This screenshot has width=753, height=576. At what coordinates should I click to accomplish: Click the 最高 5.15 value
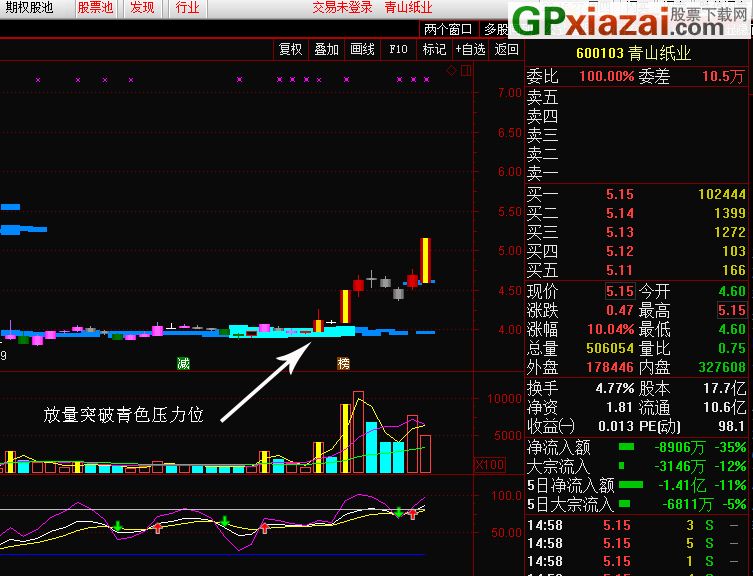coord(732,310)
